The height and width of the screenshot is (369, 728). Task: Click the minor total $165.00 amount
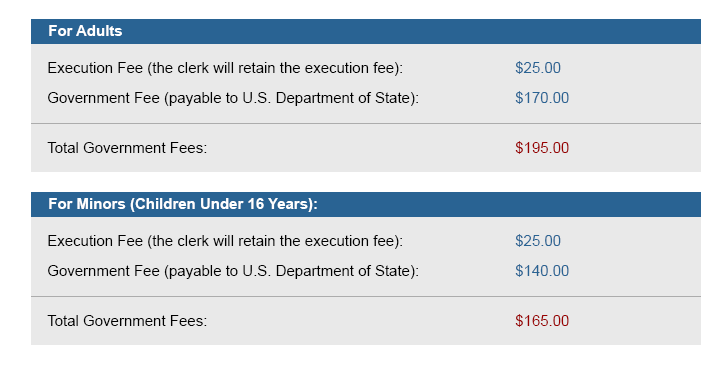(542, 321)
